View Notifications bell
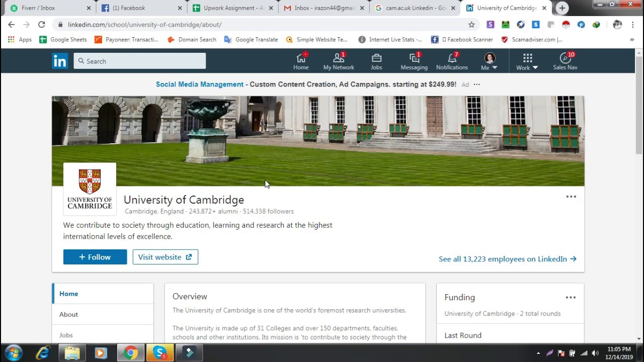This screenshot has height=362, width=644. tap(452, 61)
